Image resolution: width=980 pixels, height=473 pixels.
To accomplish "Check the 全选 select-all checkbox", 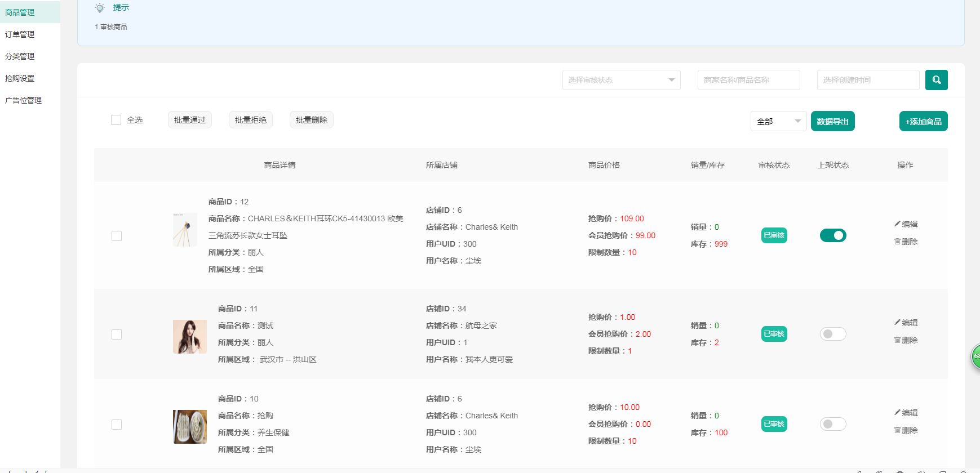I will click(116, 120).
